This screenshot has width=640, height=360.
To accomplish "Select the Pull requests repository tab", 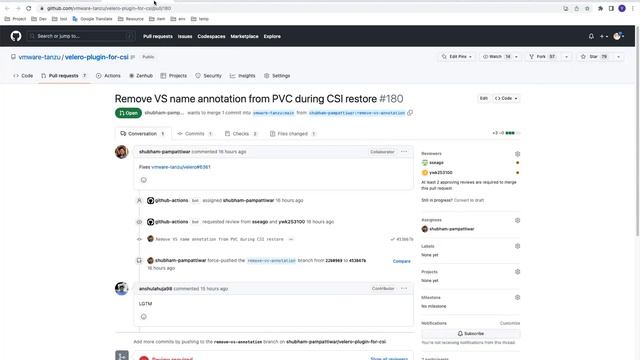I will point(64,76).
